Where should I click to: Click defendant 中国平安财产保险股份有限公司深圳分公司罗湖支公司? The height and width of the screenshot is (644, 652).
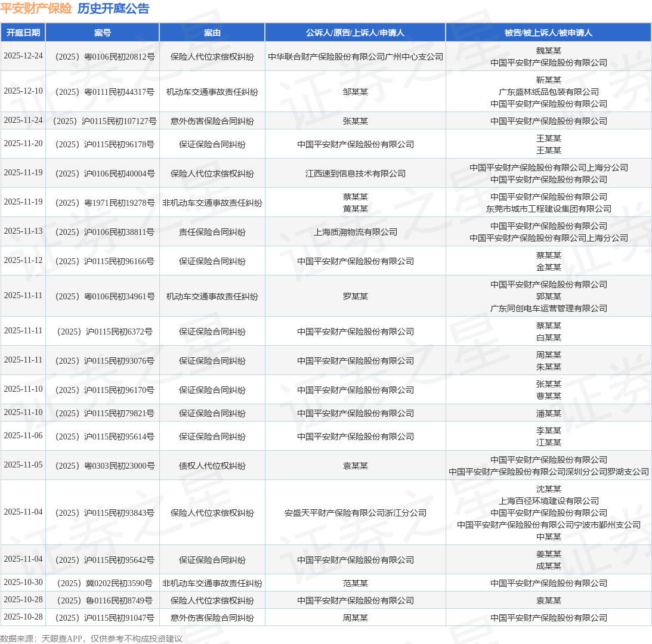[548, 472]
